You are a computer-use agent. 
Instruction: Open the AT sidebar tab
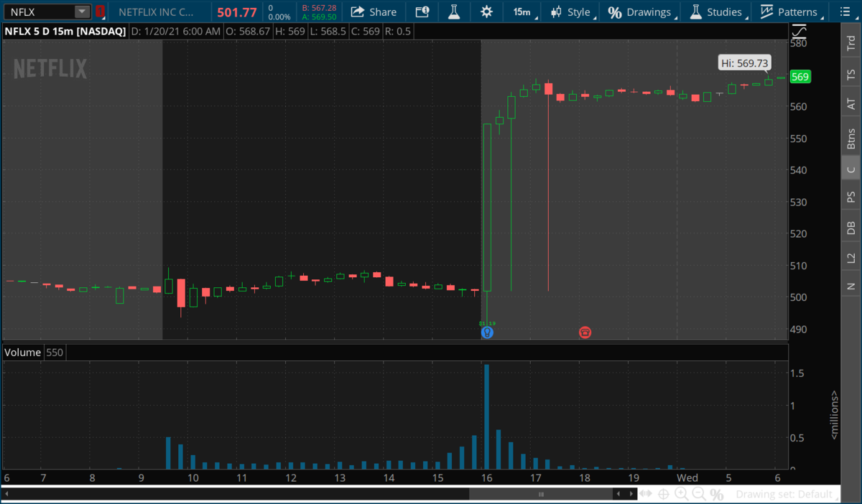pyautogui.click(x=851, y=105)
